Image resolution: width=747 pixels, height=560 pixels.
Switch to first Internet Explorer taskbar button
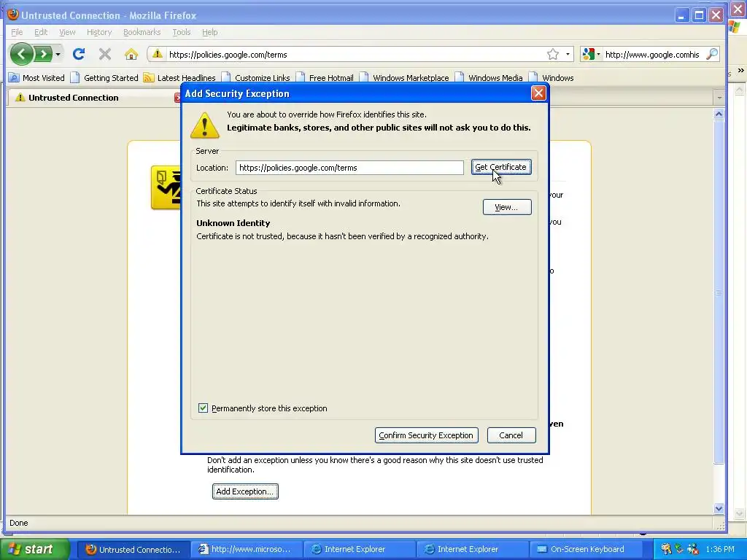(x=359, y=549)
